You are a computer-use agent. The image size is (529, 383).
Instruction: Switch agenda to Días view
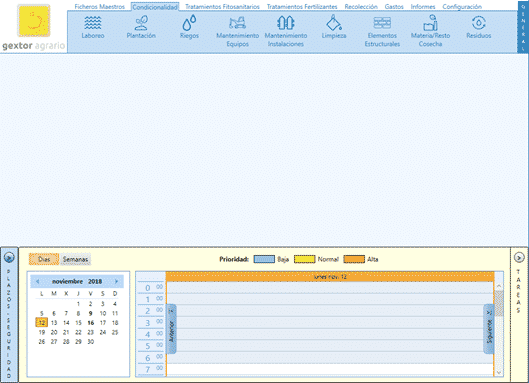click(x=44, y=259)
